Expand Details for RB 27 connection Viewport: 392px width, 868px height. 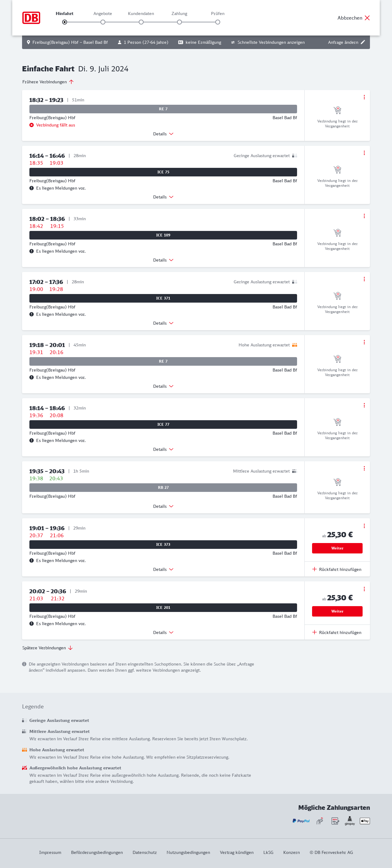click(x=163, y=506)
